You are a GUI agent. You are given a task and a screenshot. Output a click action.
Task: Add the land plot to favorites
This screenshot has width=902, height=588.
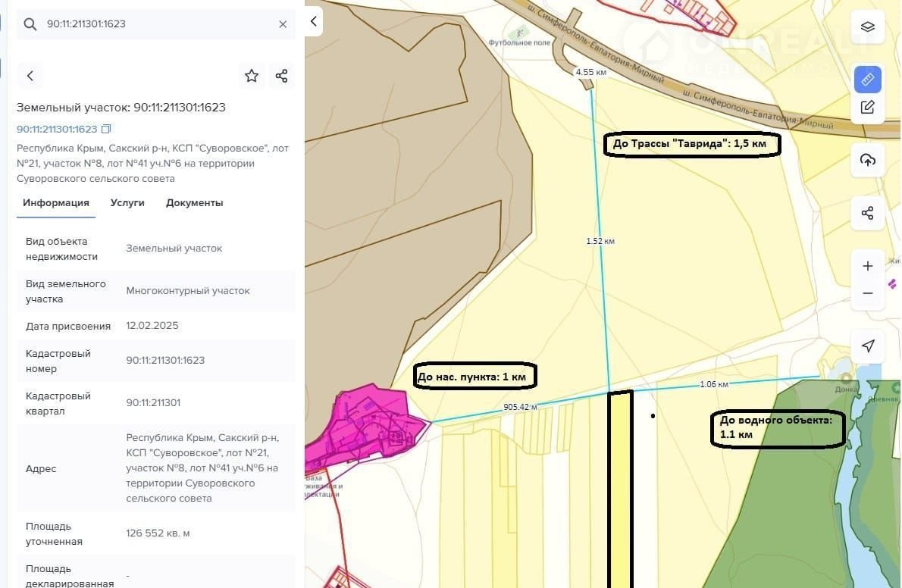point(252,76)
